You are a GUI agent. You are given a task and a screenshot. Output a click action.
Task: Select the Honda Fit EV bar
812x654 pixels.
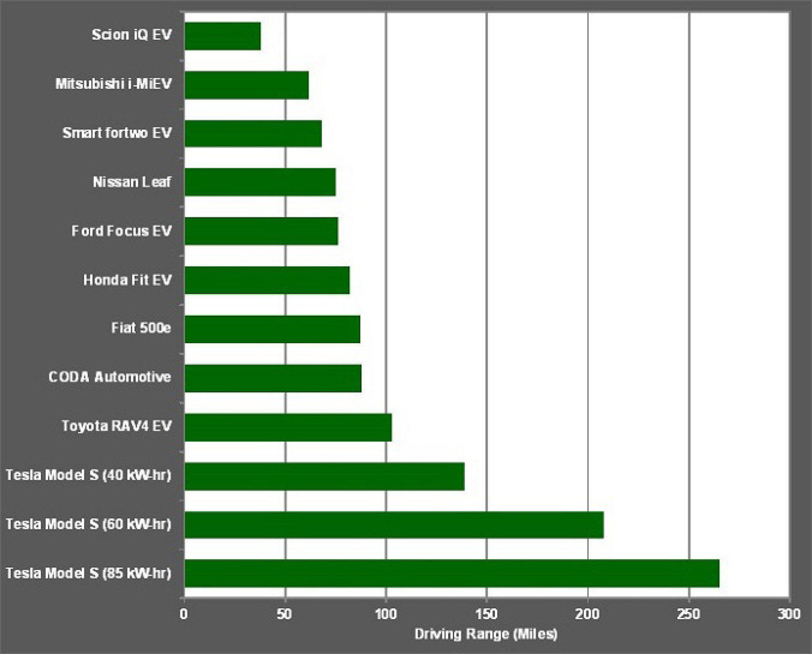pyautogui.click(x=267, y=280)
